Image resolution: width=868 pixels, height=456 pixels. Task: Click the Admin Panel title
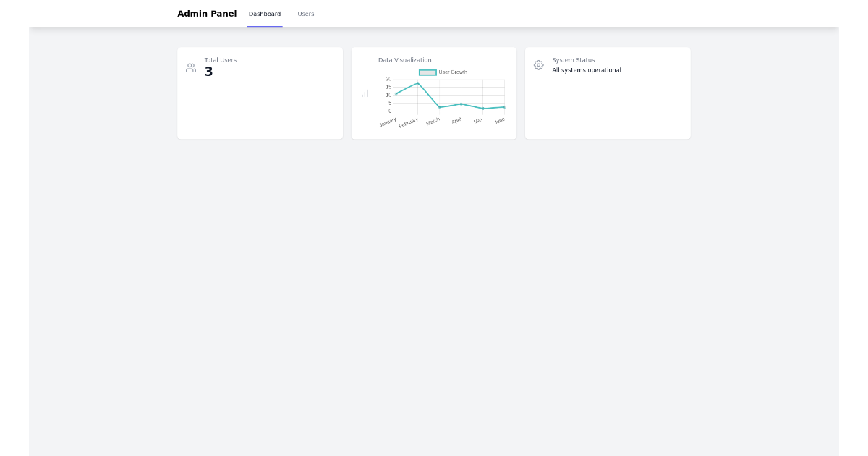click(x=207, y=13)
